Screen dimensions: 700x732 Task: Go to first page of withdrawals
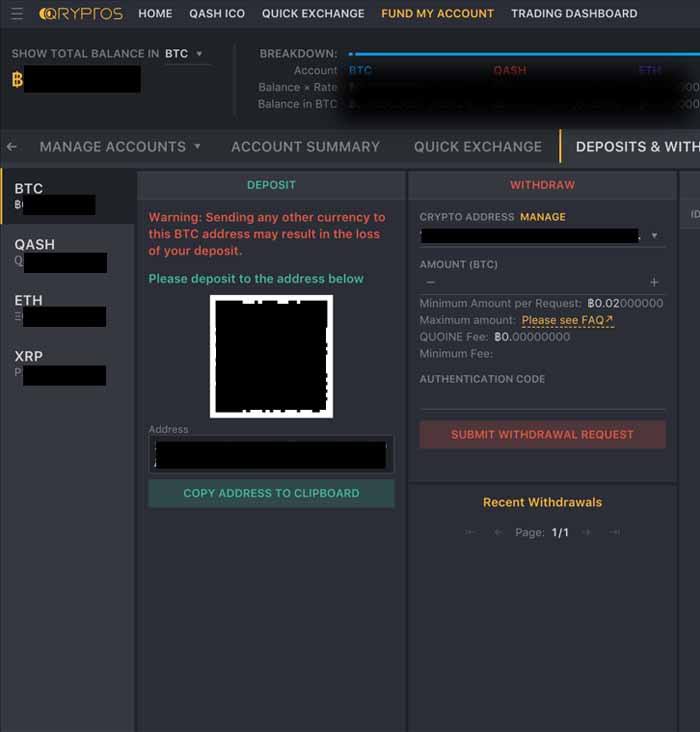(470, 532)
